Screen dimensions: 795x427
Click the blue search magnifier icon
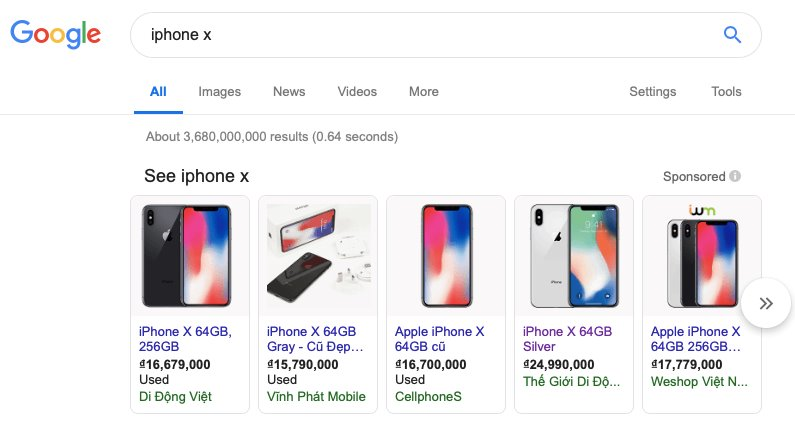click(x=732, y=35)
